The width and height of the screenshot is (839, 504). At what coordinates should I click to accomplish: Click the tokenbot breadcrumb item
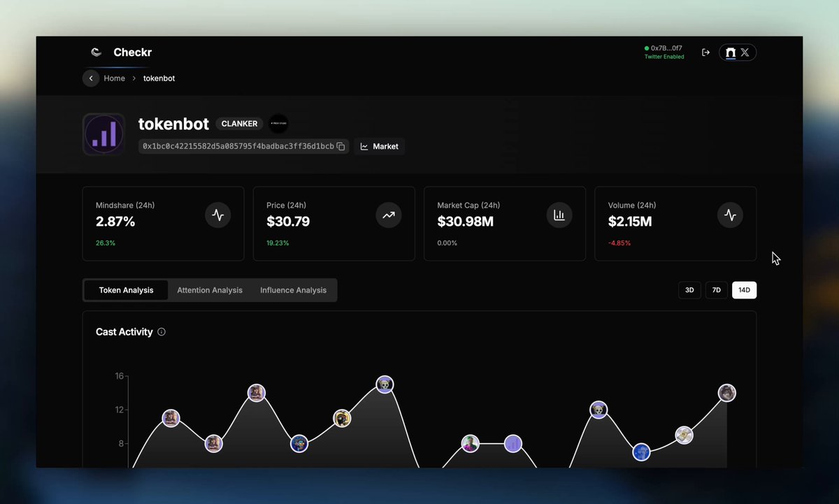pos(159,78)
